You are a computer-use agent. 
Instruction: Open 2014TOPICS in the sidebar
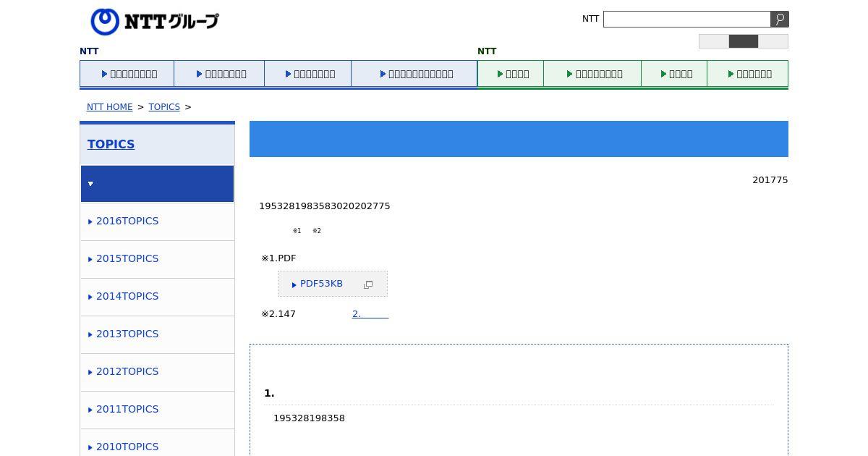[127, 296]
